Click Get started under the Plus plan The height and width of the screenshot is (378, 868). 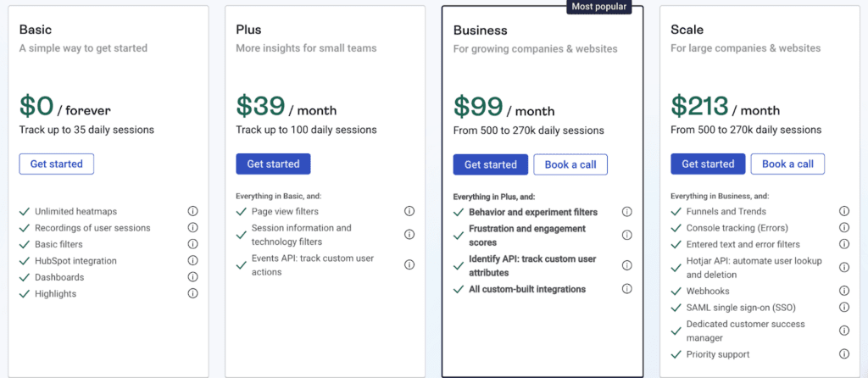[x=273, y=164]
